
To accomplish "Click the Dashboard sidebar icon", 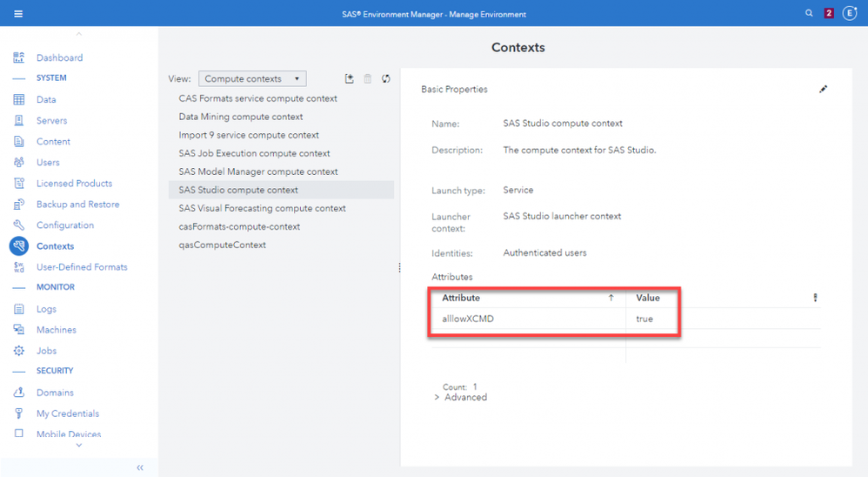I will (x=19, y=57).
